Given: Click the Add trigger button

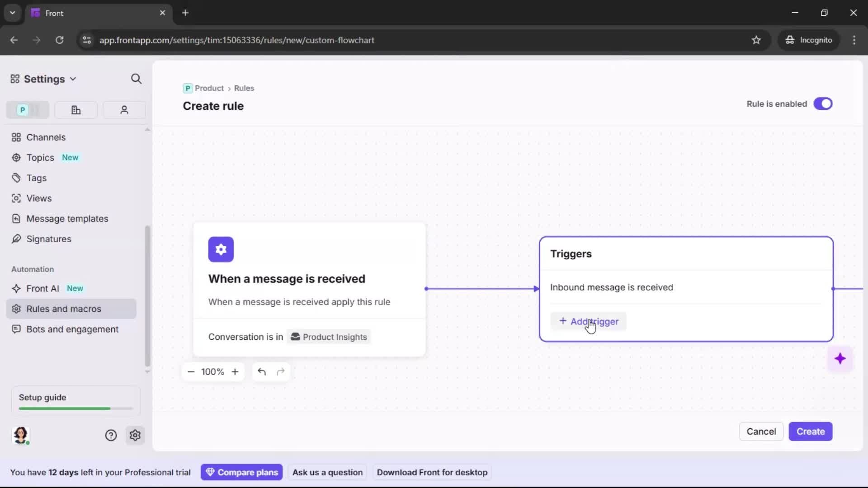Looking at the screenshot, I should 589,321.
